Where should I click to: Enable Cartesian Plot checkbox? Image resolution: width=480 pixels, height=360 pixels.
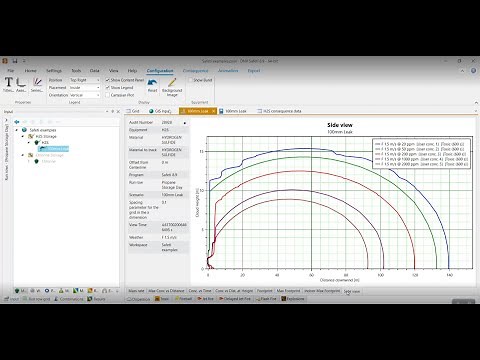click(x=108, y=95)
